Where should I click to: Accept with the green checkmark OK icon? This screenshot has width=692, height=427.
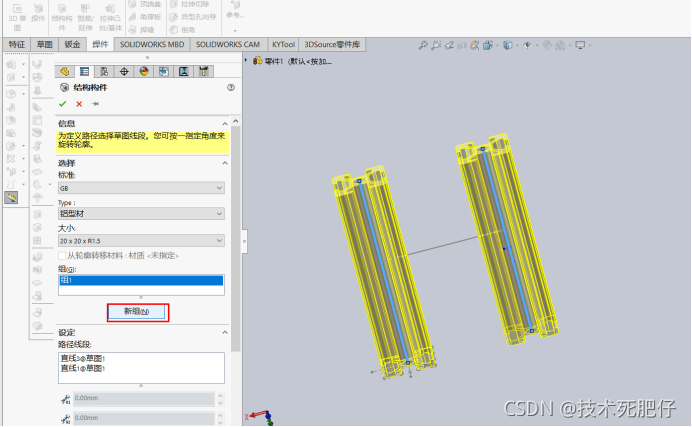(x=63, y=104)
